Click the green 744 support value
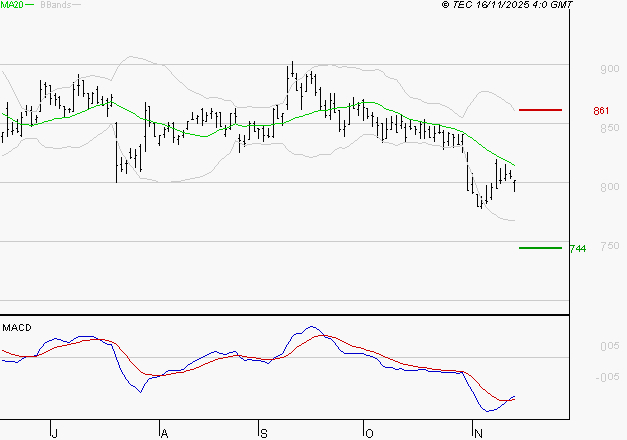The height and width of the screenshot is (440, 627). pos(578,249)
